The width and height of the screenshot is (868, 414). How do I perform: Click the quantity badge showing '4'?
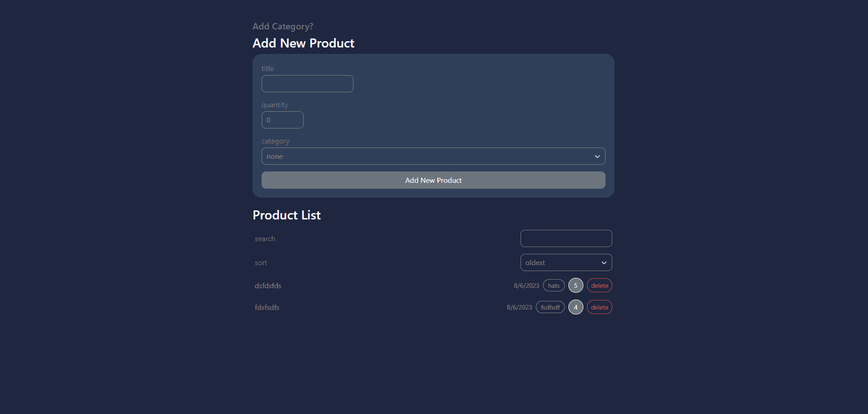point(575,307)
